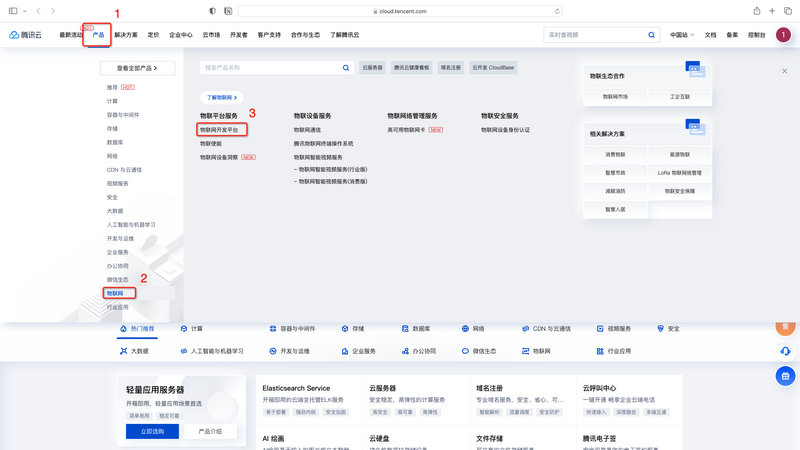
Task: Click the 大数据 icon in bottom bar
Action: (x=123, y=351)
